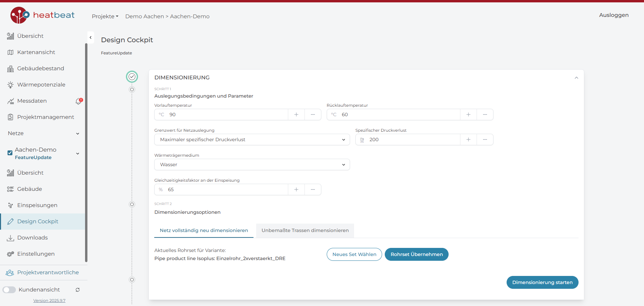
Task: Click the completed step checkmark circle
Action: [132, 77]
